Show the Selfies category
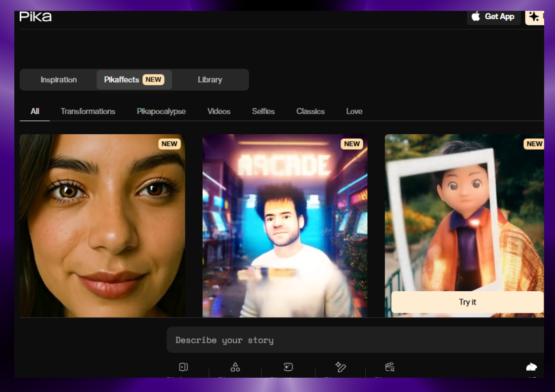Image resolution: width=555 pixels, height=392 pixels. pyautogui.click(x=263, y=112)
